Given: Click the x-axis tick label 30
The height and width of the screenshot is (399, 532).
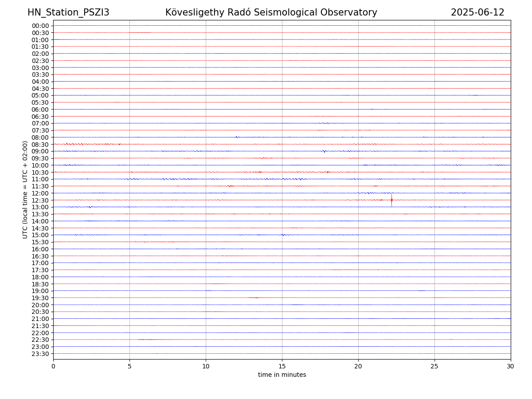Looking at the screenshot, I should point(511,366).
